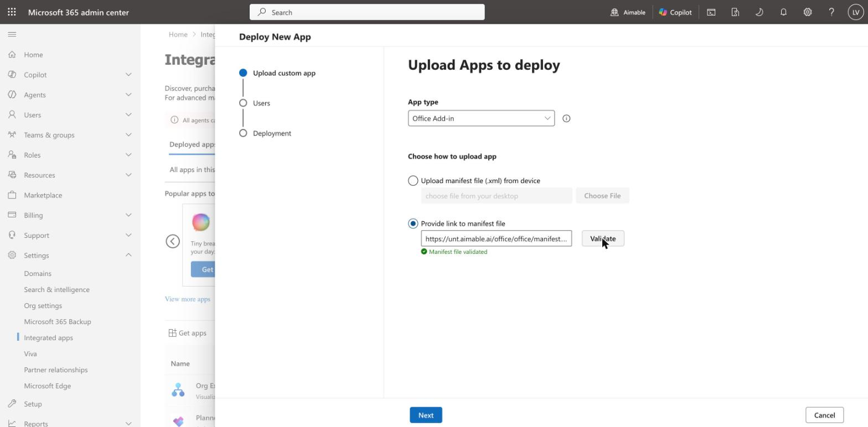Click the popular app colorful icon
The image size is (868, 427).
[201, 222]
